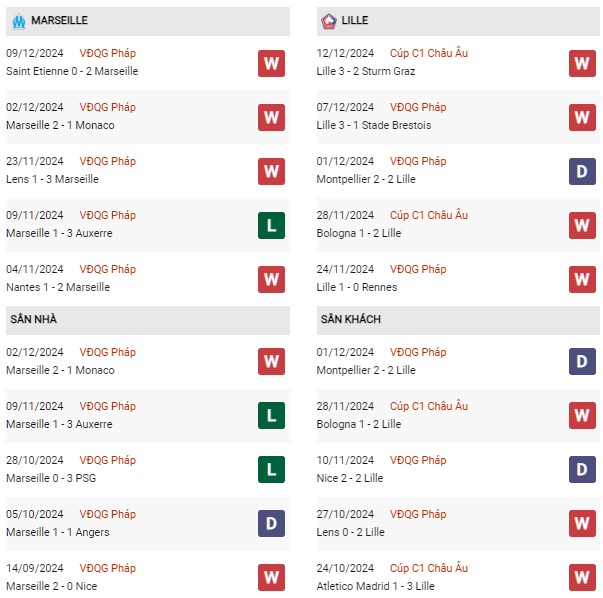This screenshot has width=603, height=598.
Task: Open the SÂN NHÀ section header
Action: [148, 320]
